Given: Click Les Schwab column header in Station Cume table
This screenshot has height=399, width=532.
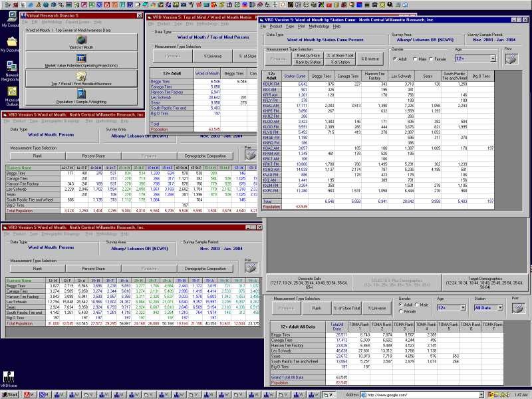Looking at the screenshot, I should click(401, 76).
